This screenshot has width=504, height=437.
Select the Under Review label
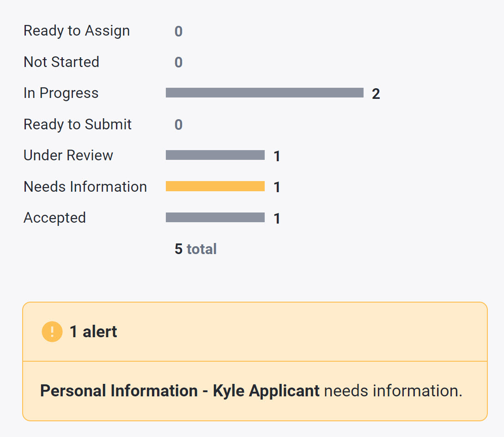[68, 155]
